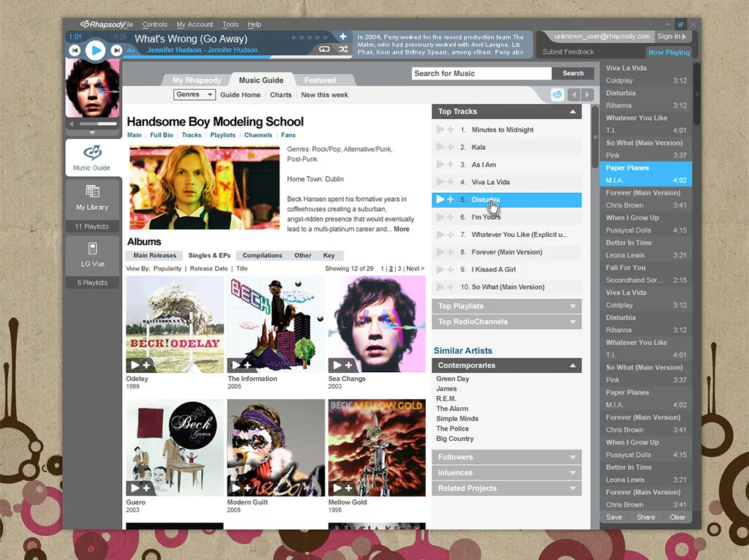
Task: Add Kala to the queue
Action: [450, 147]
